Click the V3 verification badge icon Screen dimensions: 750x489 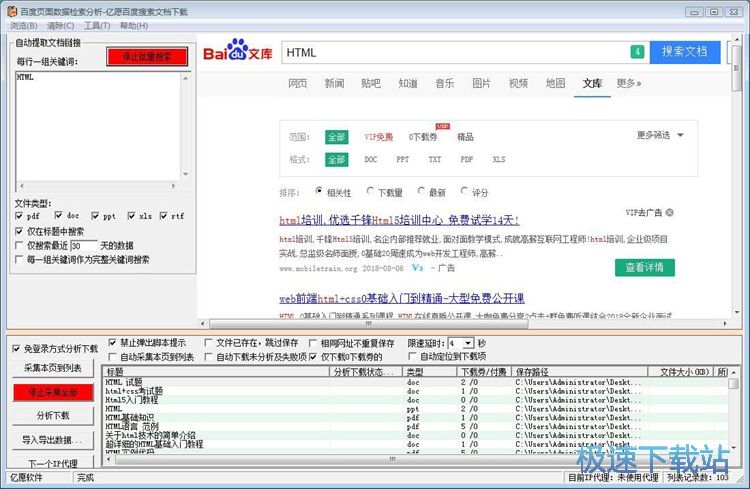418,268
